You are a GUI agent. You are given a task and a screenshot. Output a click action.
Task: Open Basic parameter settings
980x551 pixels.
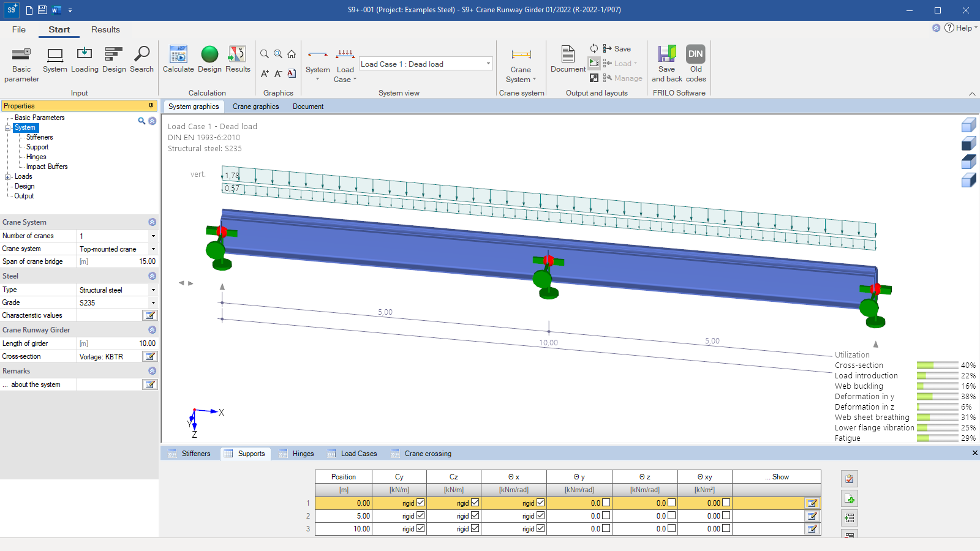point(21,64)
